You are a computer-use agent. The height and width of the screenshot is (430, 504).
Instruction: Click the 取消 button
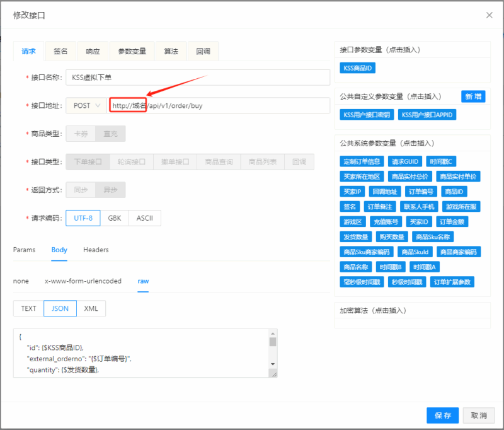point(479,415)
